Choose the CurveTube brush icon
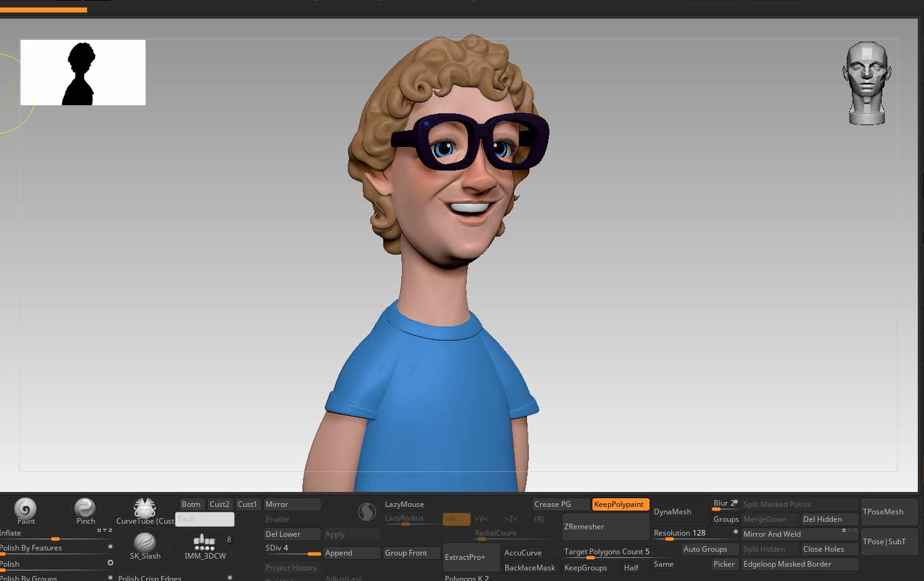The height and width of the screenshot is (581, 924). [144, 508]
